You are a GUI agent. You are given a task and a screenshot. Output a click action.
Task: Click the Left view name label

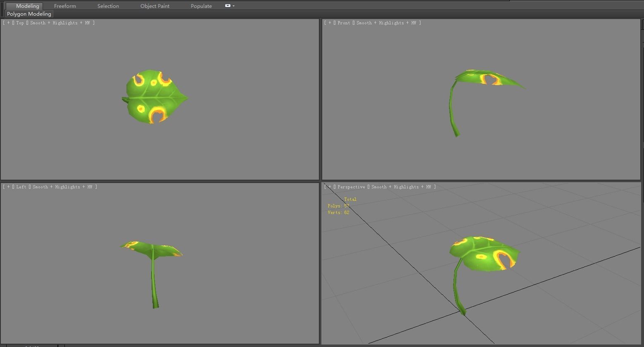(21, 187)
